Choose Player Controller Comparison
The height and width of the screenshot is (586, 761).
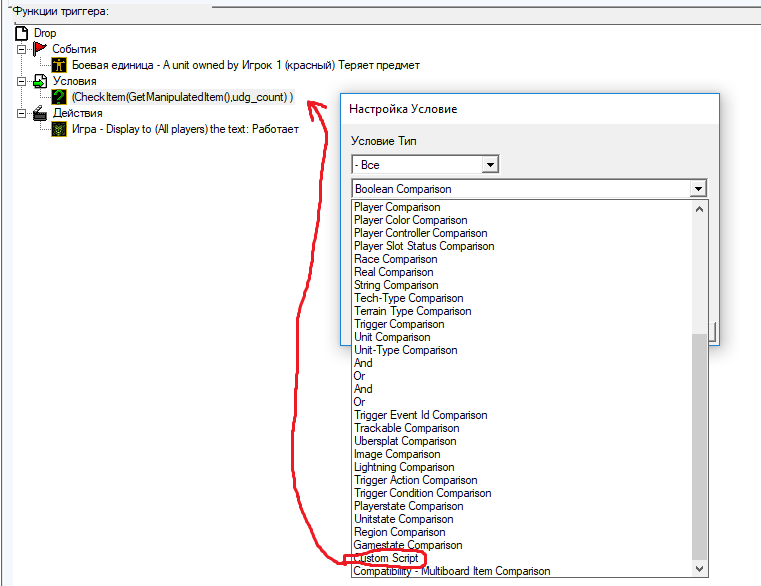[x=420, y=233]
